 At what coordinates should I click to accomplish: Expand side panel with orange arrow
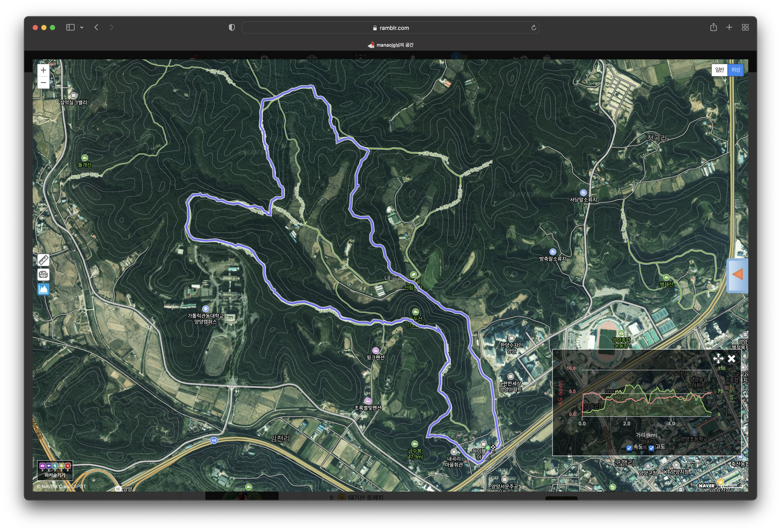point(737,274)
